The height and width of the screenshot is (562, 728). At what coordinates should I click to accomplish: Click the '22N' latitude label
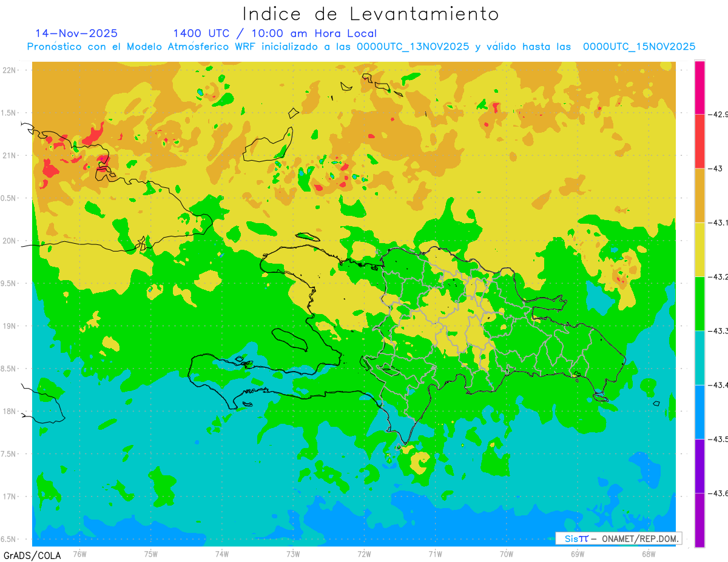(x=9, y=70)
